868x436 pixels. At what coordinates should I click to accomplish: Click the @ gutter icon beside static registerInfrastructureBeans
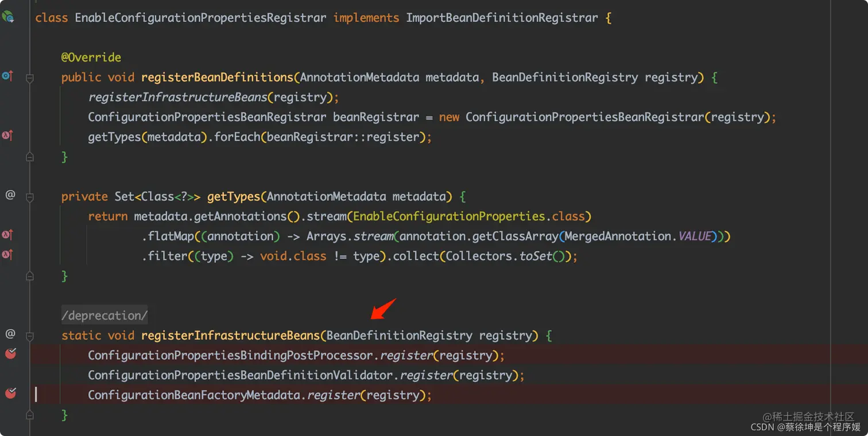10,334
